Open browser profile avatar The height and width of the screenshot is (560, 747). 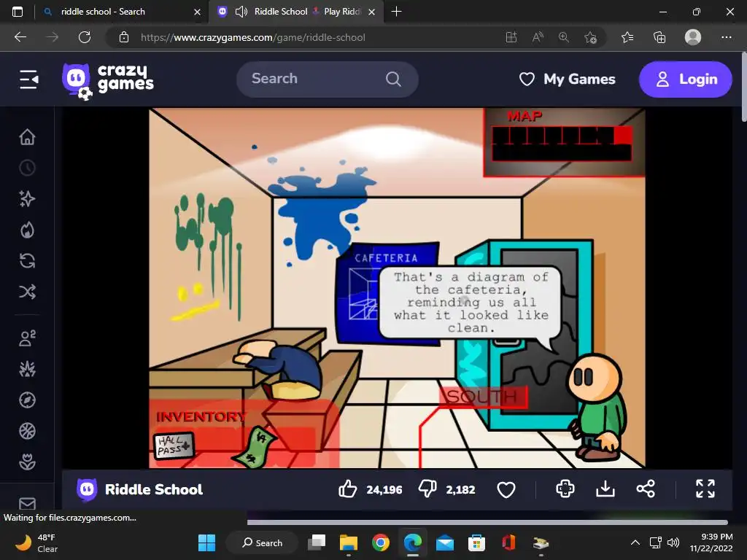click(x=693, y=37)
